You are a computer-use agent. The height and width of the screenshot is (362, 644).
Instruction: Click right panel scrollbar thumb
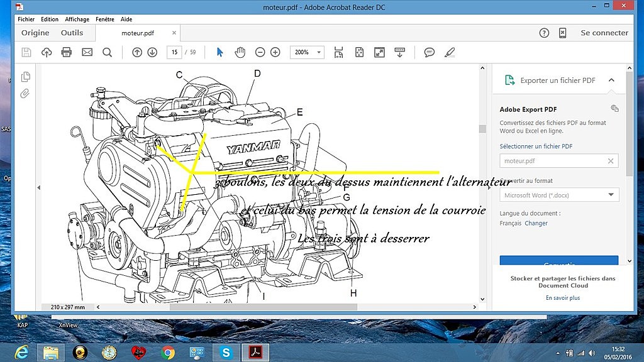pos(630,124)
